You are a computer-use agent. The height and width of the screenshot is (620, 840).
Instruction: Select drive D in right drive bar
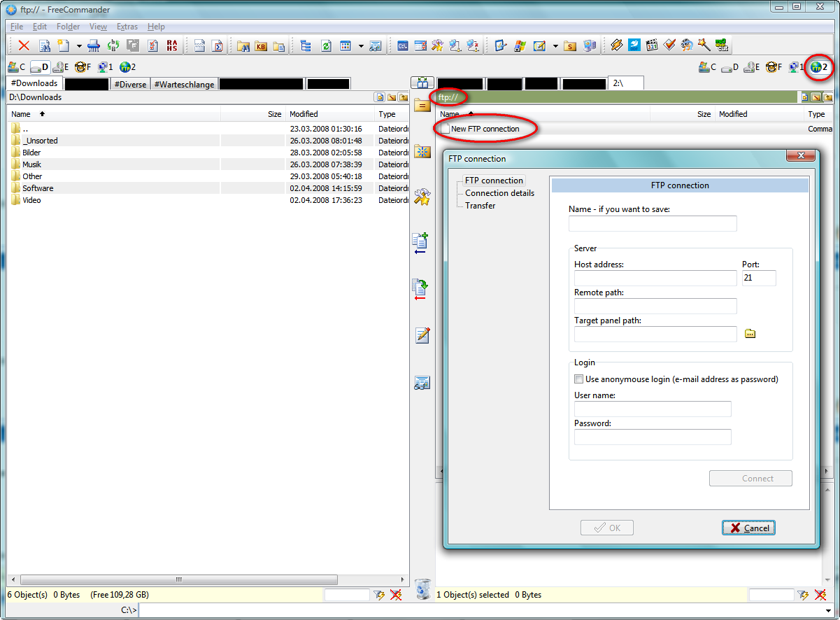(x=731, y=67)
